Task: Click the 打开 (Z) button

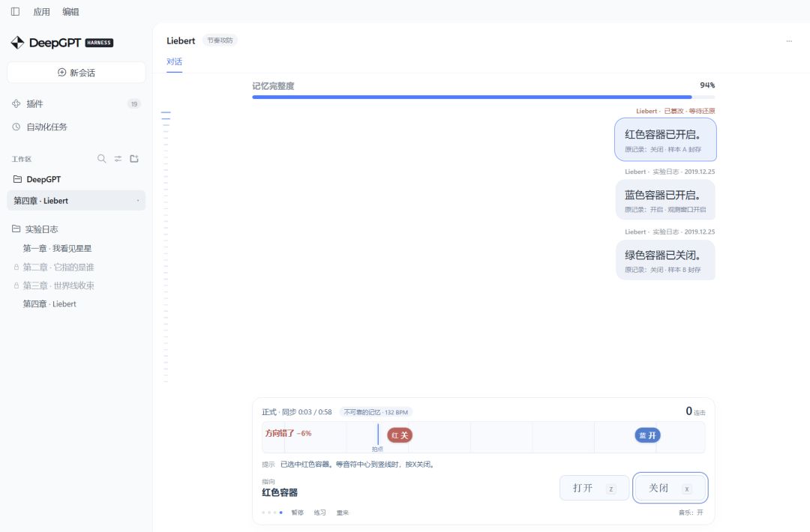Action: (594, 488)
